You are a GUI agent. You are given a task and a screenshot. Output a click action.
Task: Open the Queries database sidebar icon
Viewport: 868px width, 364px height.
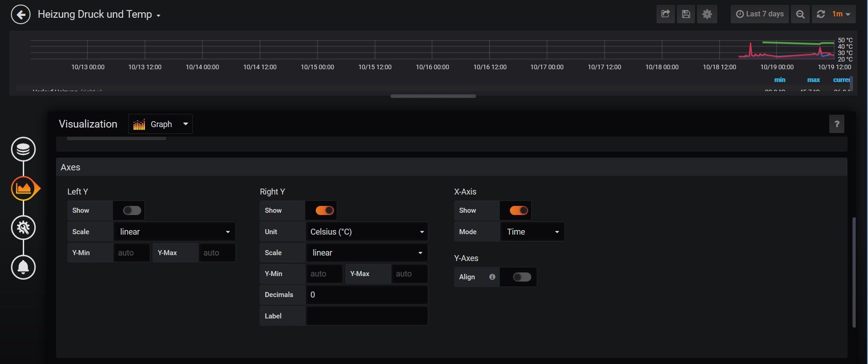point(23,149)
